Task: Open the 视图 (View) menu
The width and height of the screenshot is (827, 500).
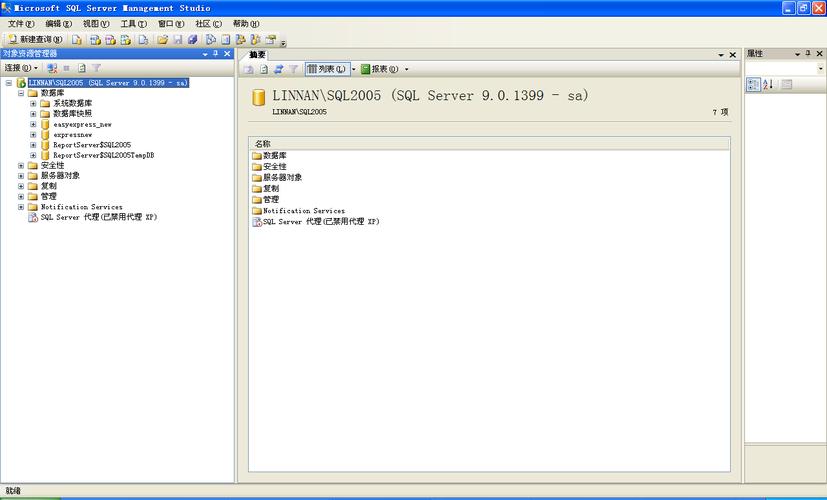Action: [96, 24]
